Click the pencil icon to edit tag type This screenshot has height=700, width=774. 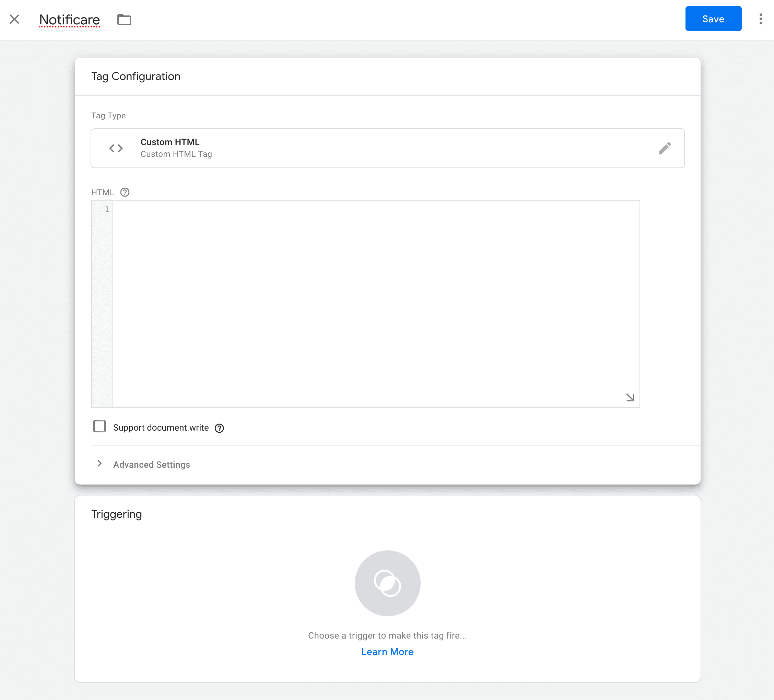coord(665,148)
